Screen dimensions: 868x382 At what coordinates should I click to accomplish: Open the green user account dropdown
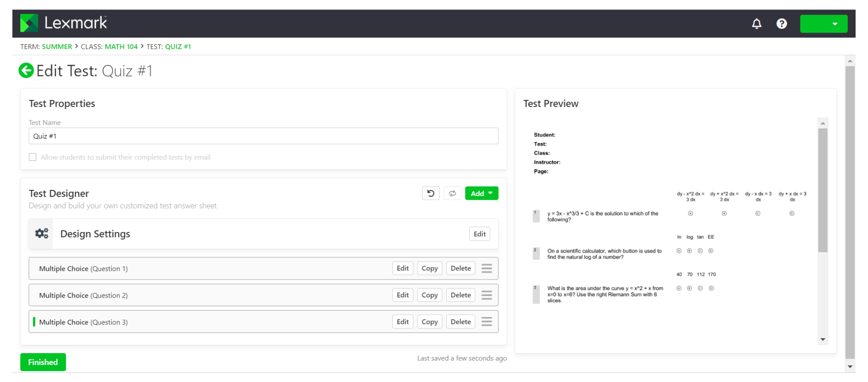click(823, 24)
